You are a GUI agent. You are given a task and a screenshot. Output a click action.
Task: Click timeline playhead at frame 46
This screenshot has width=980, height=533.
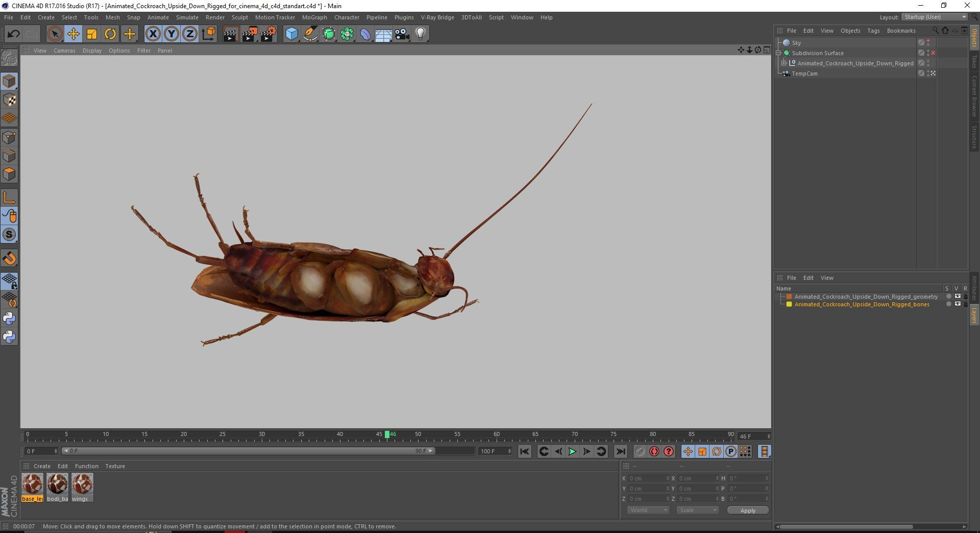pos(387,434)
